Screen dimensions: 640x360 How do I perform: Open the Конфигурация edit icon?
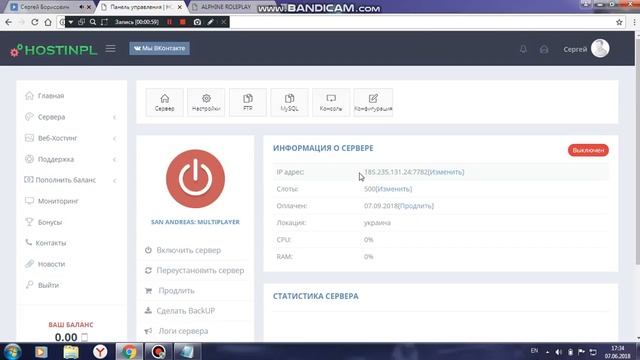(373, 102)
